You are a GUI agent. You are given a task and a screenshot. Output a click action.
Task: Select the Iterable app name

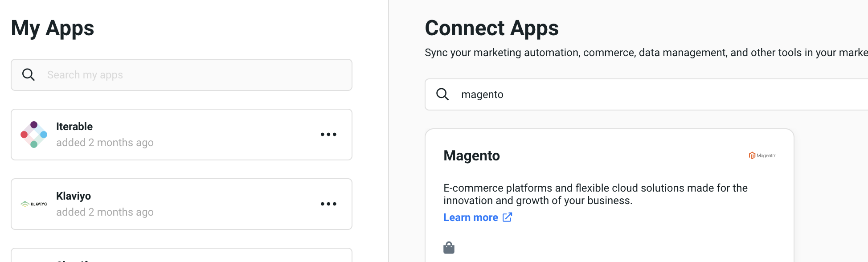[x=74, y=127]
